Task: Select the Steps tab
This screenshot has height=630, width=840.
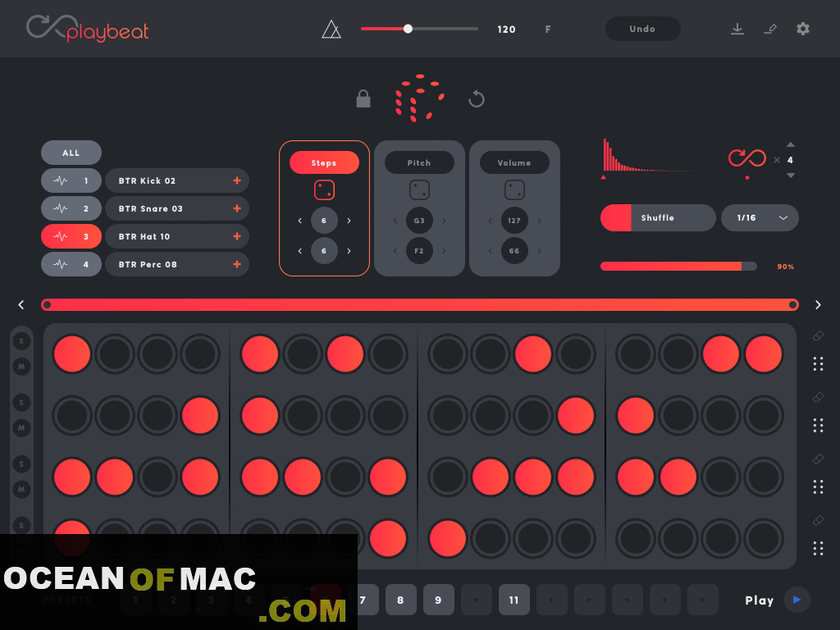Action: tap(324, 163)
